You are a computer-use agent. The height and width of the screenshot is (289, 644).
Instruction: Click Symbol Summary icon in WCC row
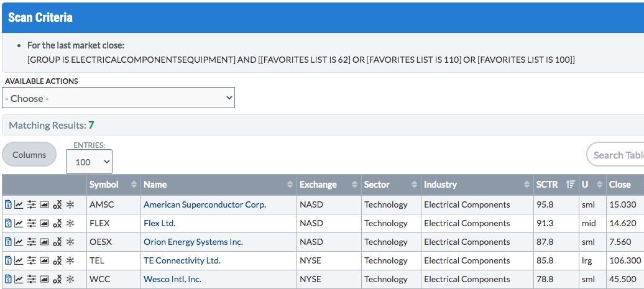point(8,279)
